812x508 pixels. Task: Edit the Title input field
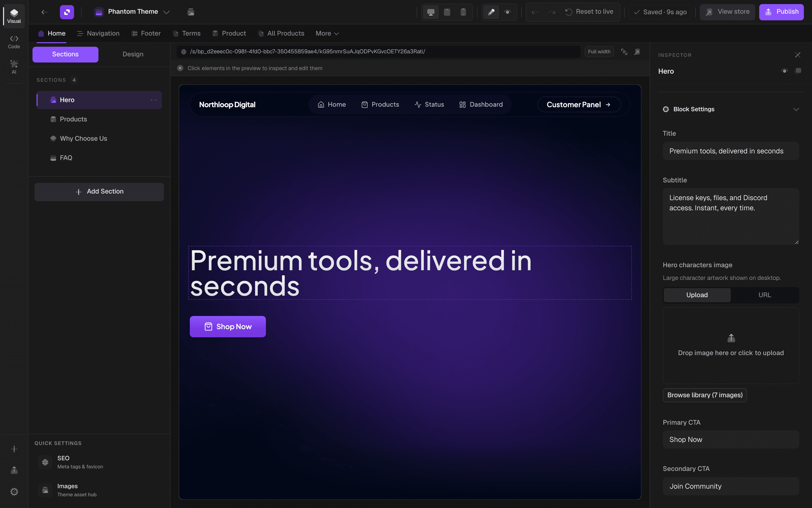[x=731, y=151]
